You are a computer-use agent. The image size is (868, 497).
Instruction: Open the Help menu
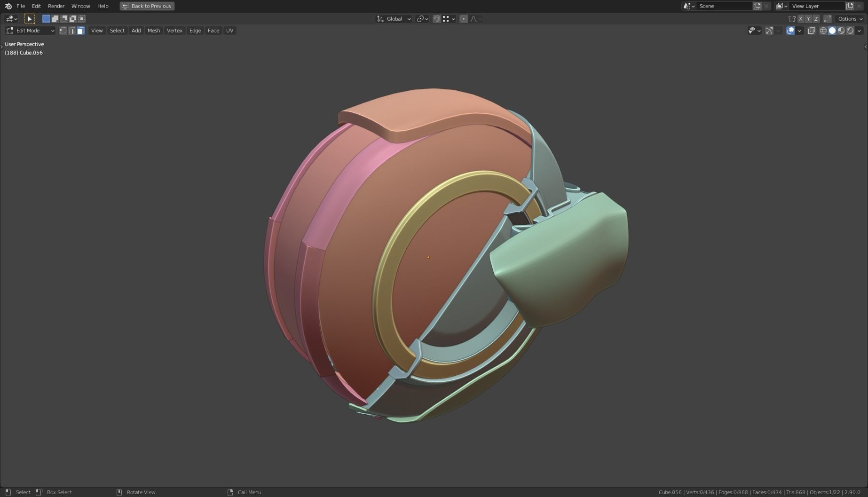103,6
